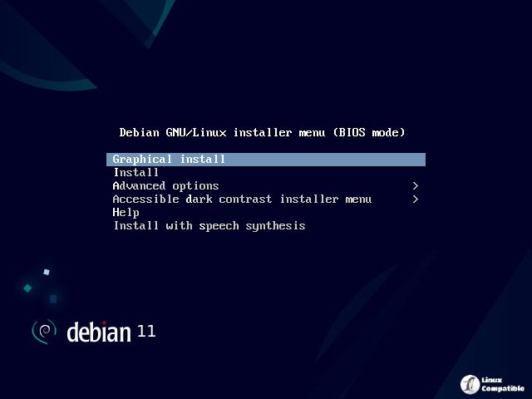Click the dim blue decorative square
Image resolution: width=532 pixels, height=399 pixels.
pos(53,299)
